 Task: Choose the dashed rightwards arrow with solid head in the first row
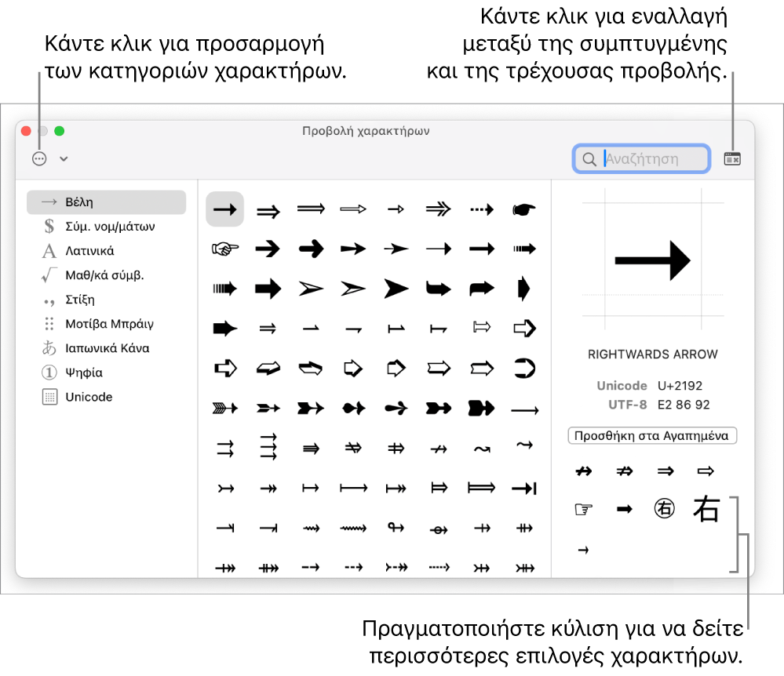click(482, 209)
